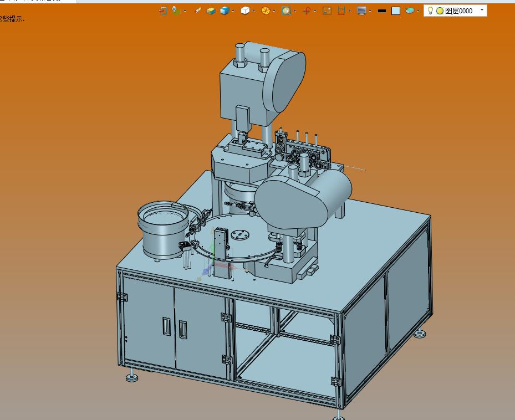The height and width of the screenshot is (420, 515).
Task: Open the dimension measure dropdown arrow
Action: tap(349, 11)
